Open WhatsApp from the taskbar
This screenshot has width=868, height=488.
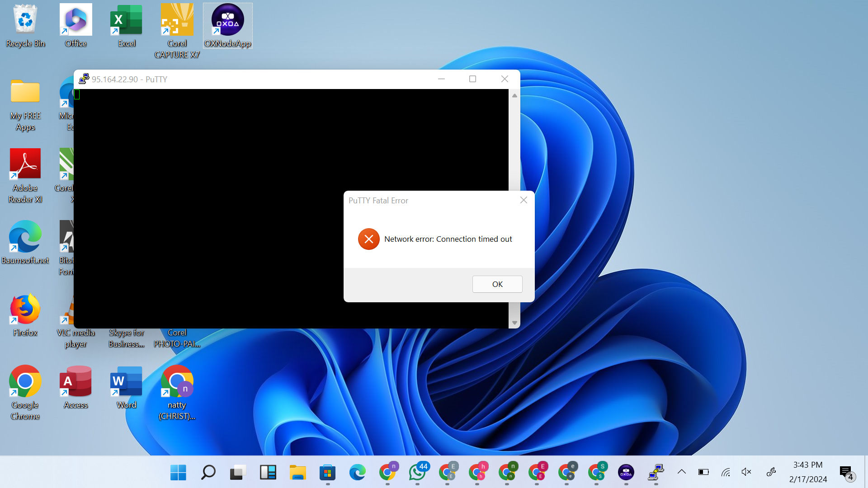tap(417, 472)
